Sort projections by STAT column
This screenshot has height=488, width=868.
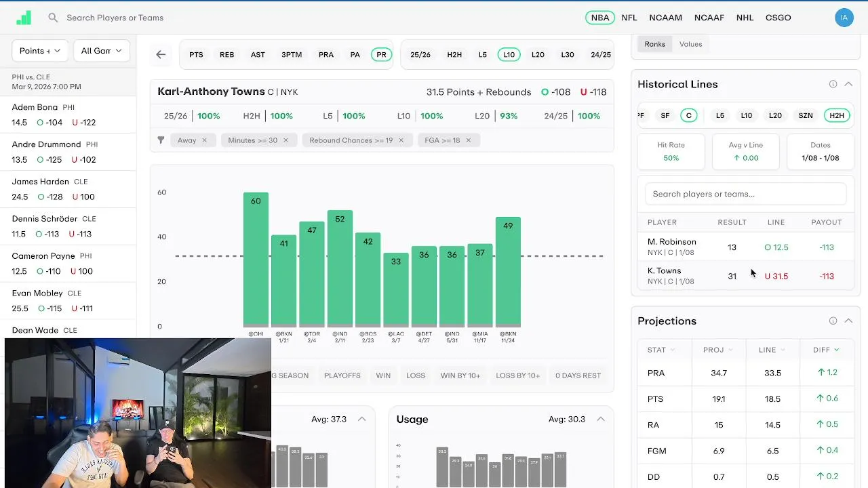click(x=661, y=350)
